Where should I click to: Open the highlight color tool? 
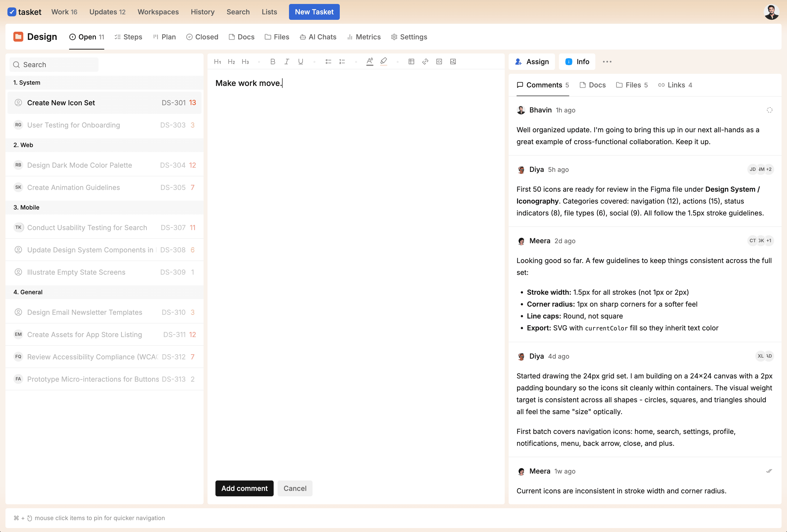(383, 62)
